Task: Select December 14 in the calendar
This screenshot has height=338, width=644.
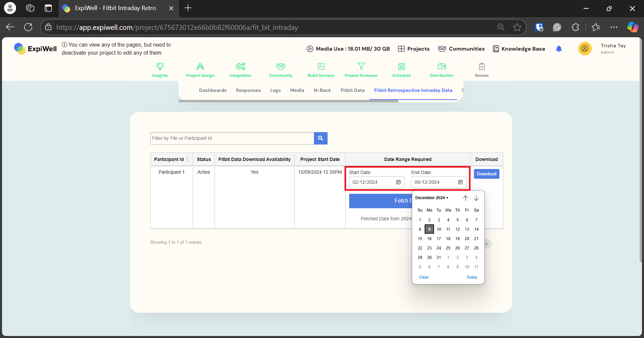Action: (x=476, y=229)
